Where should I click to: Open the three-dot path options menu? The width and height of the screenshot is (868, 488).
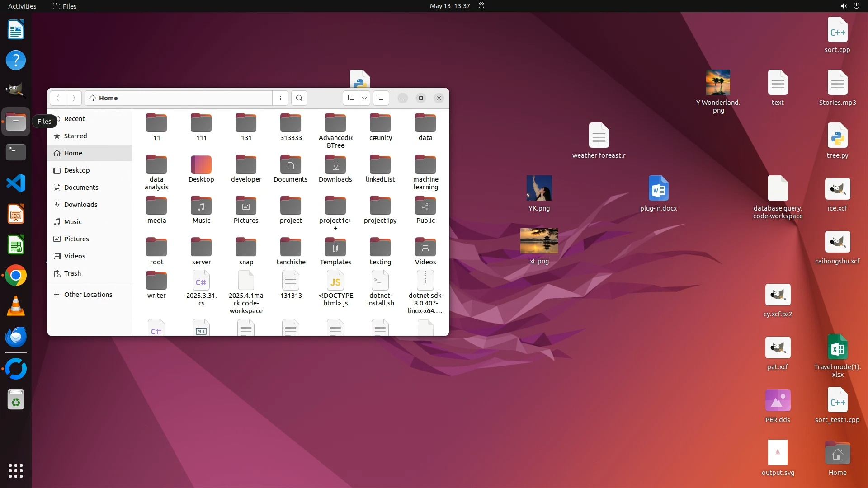(x=280, y=98)
